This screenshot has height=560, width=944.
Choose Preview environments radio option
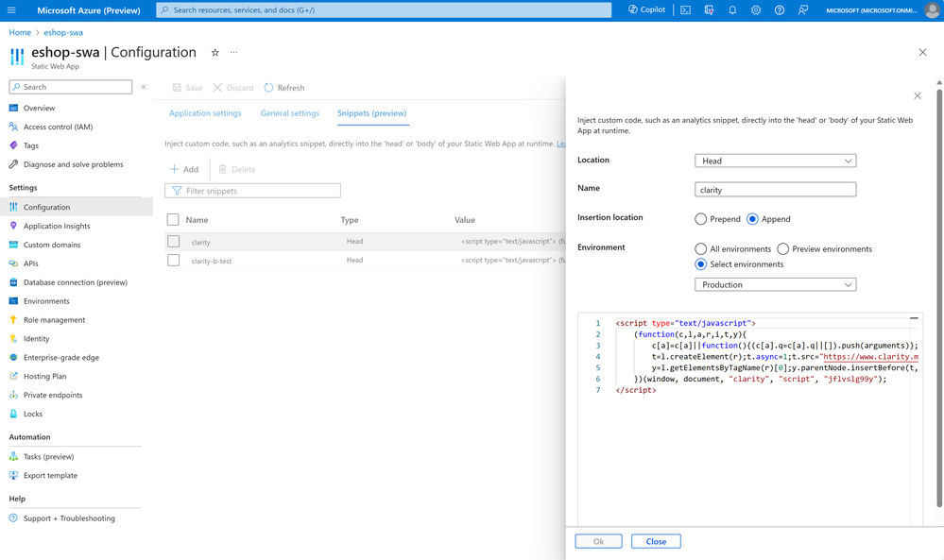782,249
